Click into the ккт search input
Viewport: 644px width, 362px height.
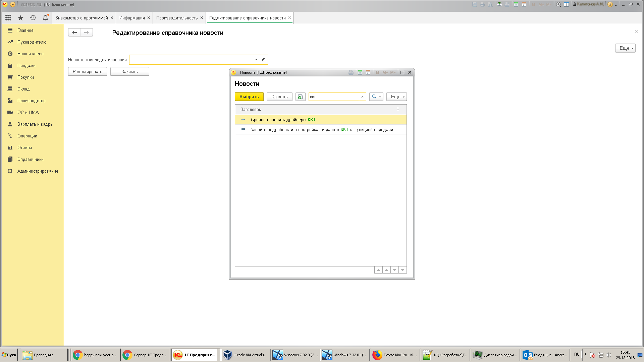[x=334, y=97]
